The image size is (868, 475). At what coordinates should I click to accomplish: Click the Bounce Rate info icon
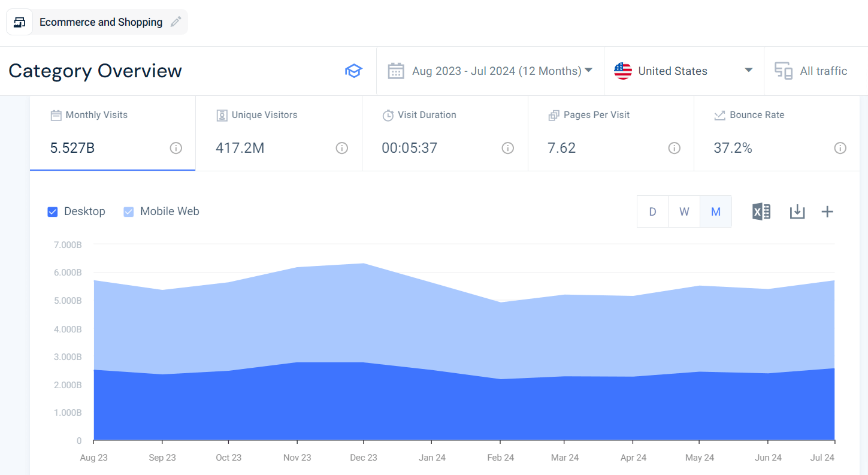click(840, 148)
